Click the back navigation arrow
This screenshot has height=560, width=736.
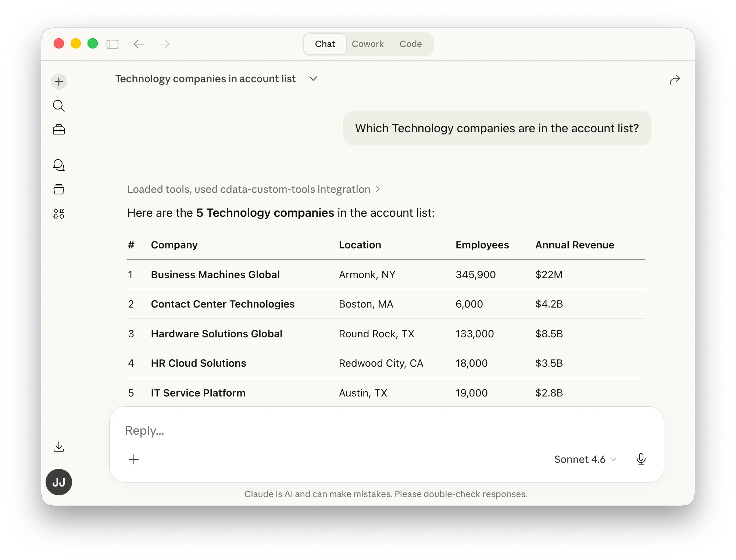139,44
